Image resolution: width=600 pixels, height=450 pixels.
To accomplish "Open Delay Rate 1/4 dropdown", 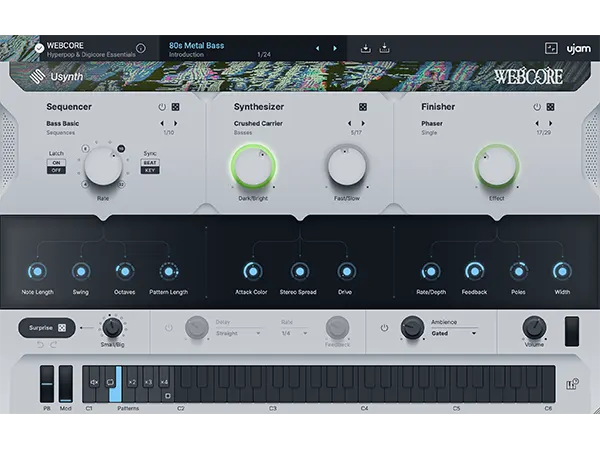I will coord(294,333).
